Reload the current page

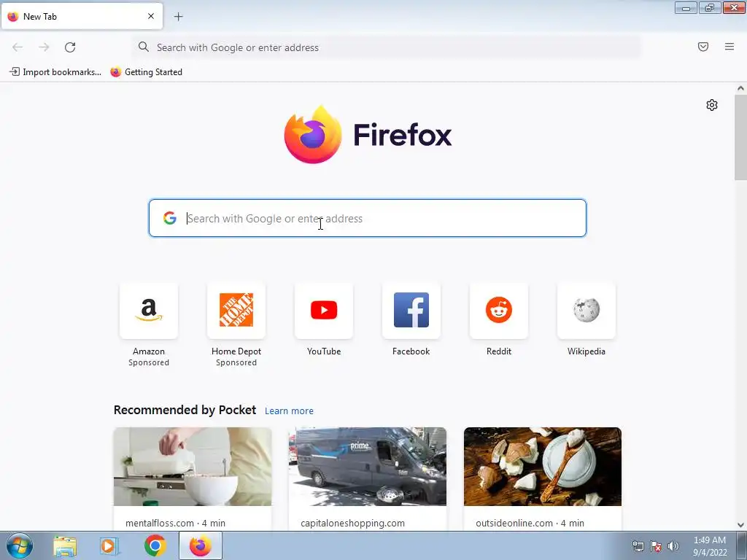(x=70, y=47)
